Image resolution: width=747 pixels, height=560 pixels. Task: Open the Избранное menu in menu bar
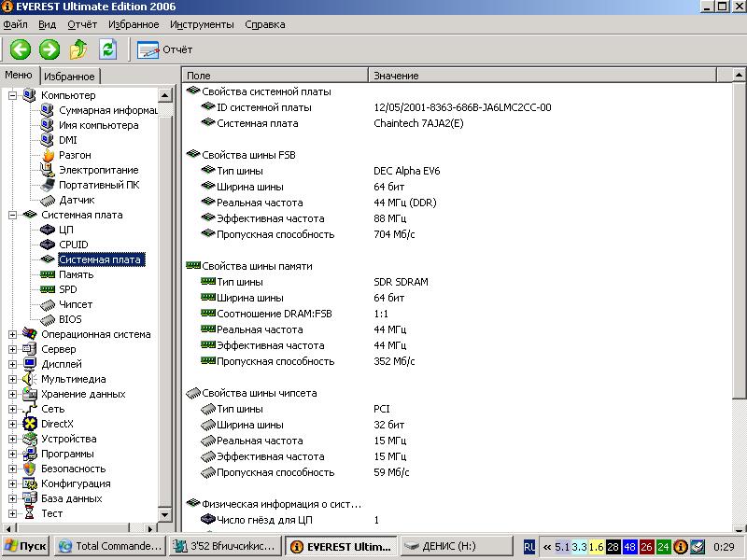(x=133, y=24)
